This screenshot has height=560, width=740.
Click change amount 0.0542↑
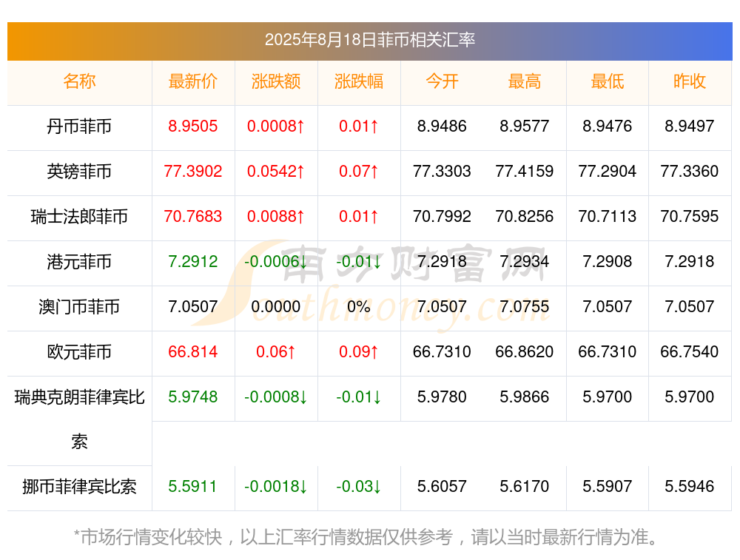(275, 172)
